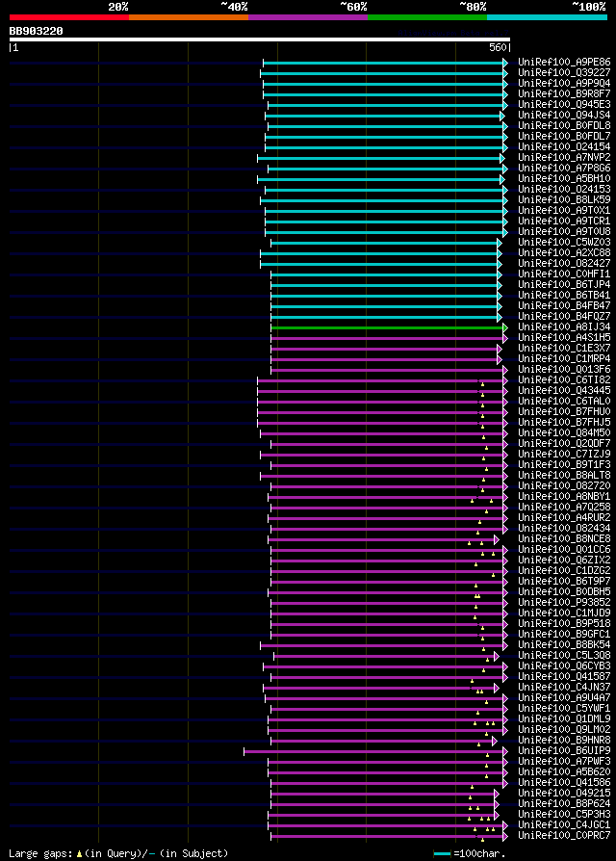Click the cyan alignment bar for A9PE86

click(386, 64)
